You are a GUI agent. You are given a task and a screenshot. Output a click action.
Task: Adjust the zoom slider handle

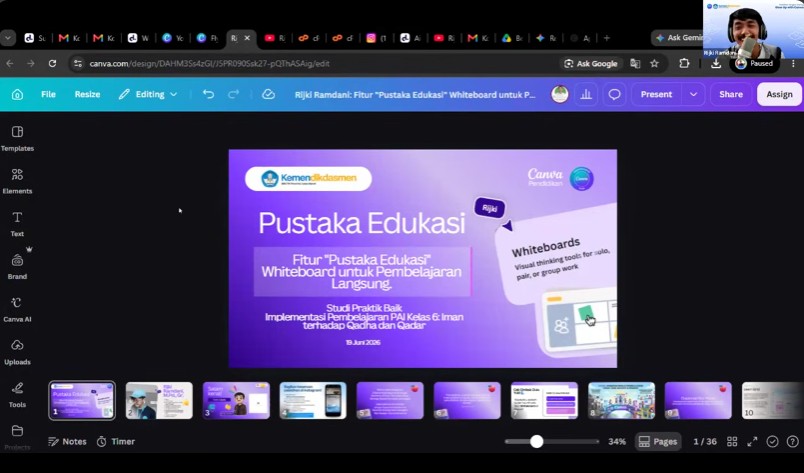(x=536, y=441)
